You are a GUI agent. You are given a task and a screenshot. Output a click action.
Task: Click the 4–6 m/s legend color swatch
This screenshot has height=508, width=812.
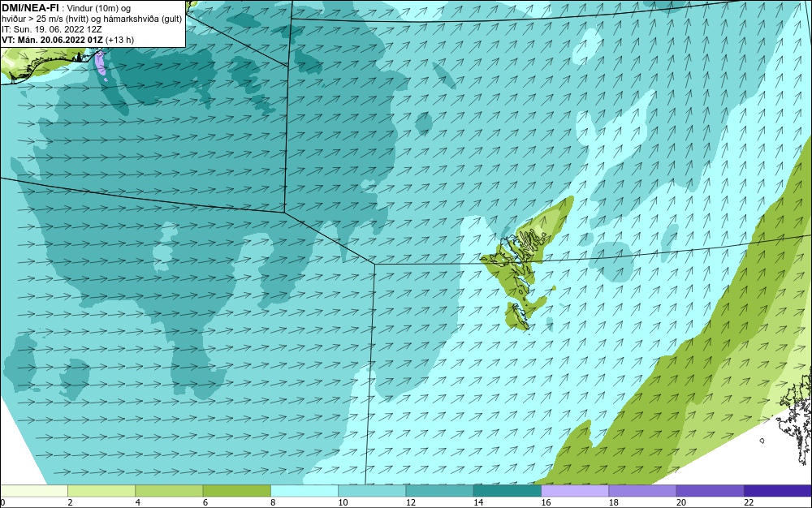click(169, 491)
